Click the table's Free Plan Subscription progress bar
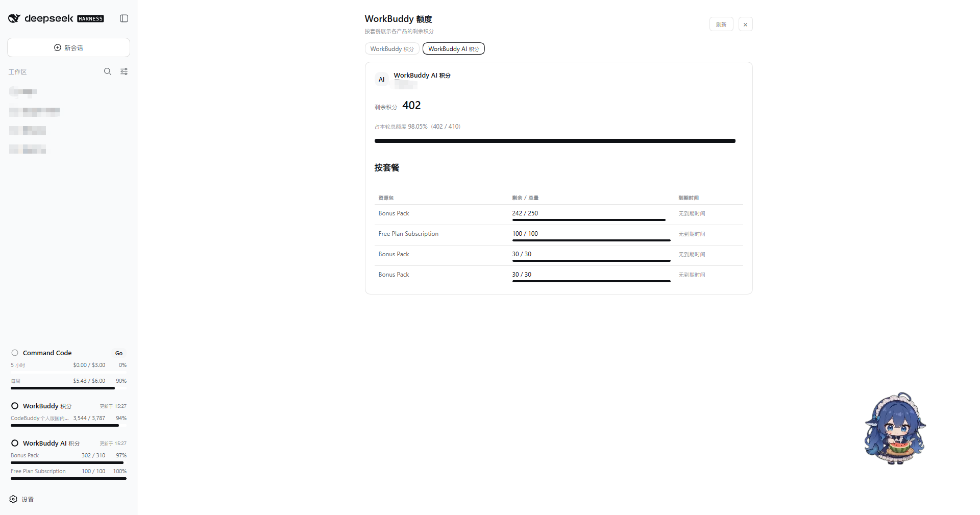Viewport: 980px width, 515px height. coord(592,240)
